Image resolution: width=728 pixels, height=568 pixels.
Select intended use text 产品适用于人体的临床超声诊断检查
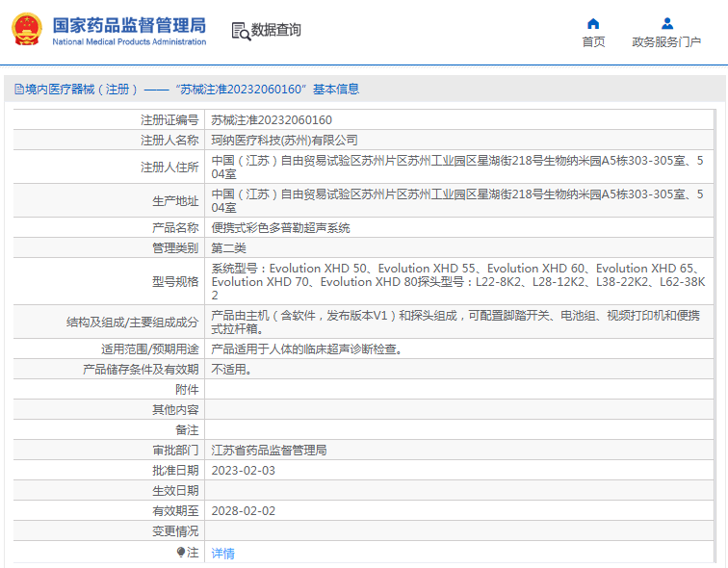306,349
